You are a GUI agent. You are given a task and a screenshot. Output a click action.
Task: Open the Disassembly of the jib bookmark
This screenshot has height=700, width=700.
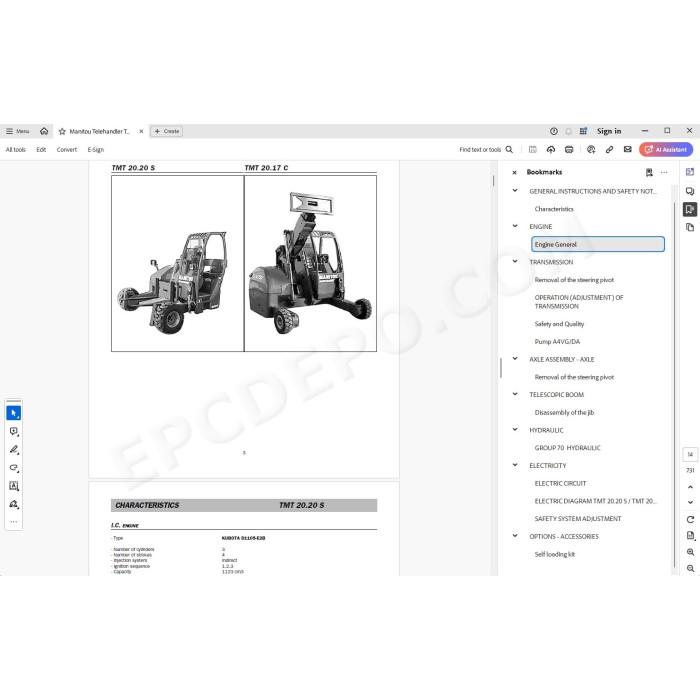tap(564, 412)
